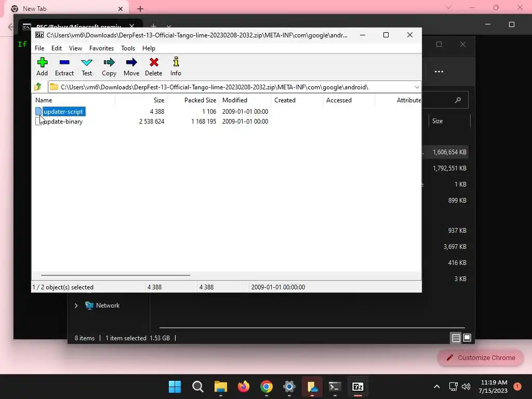
Task: Expand Network in File Explorer tree
Action: tap(76, 305)
